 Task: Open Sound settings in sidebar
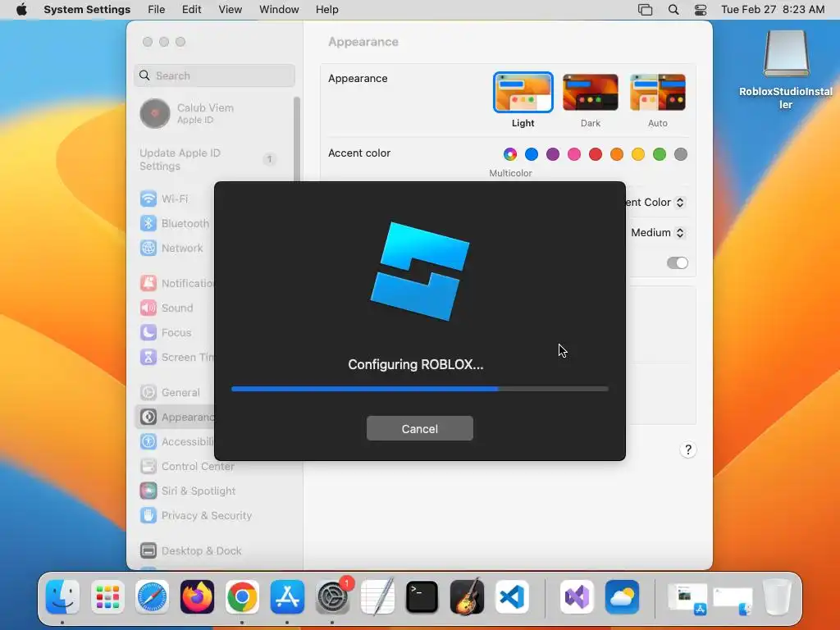(166, 308)
